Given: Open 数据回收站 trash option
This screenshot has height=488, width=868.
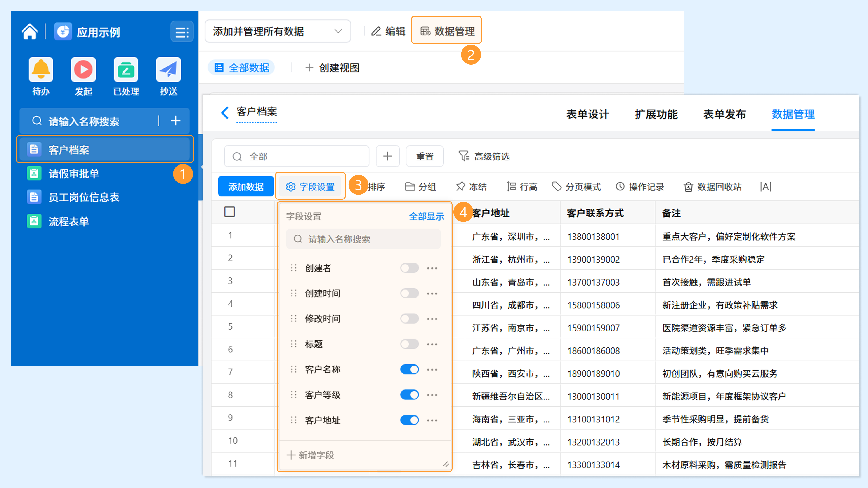Looking at the screenshot, I should pos(712,187).
